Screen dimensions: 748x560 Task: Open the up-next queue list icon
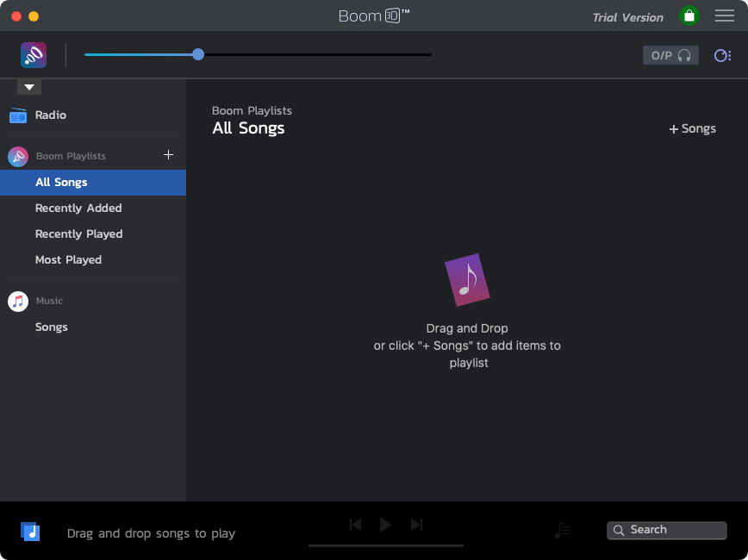pyautogui.click(x=563, y=531)
